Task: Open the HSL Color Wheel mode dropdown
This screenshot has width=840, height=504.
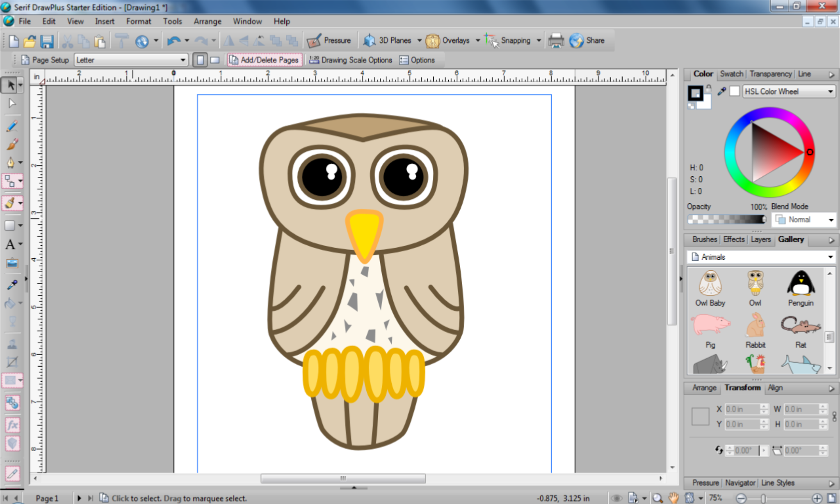Action: point(830,91)
